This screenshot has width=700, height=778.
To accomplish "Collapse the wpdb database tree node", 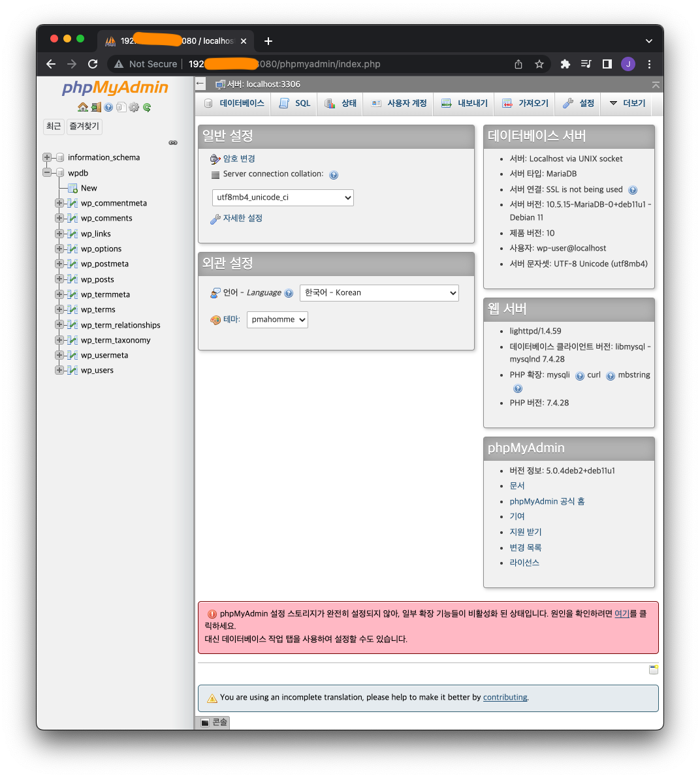I will [47, 173].
